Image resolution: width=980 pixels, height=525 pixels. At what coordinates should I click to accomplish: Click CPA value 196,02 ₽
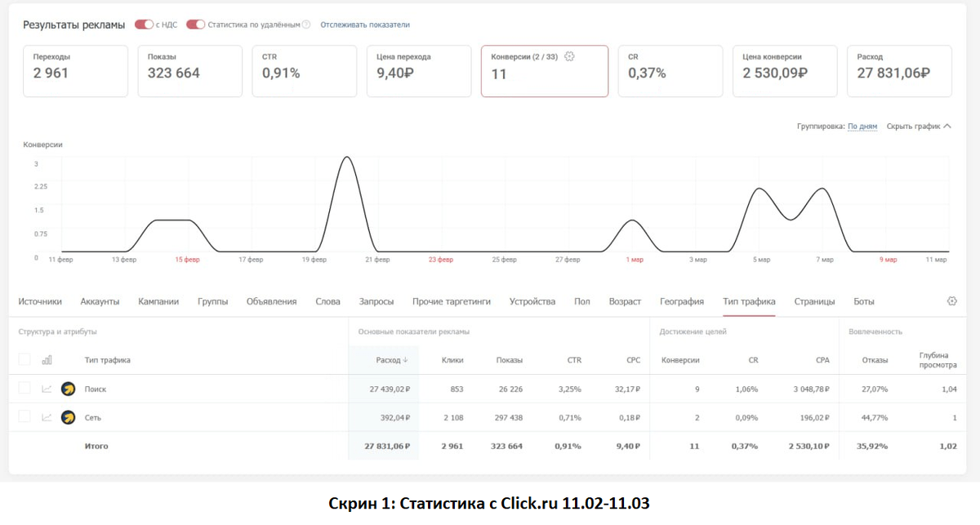[814, 417]
